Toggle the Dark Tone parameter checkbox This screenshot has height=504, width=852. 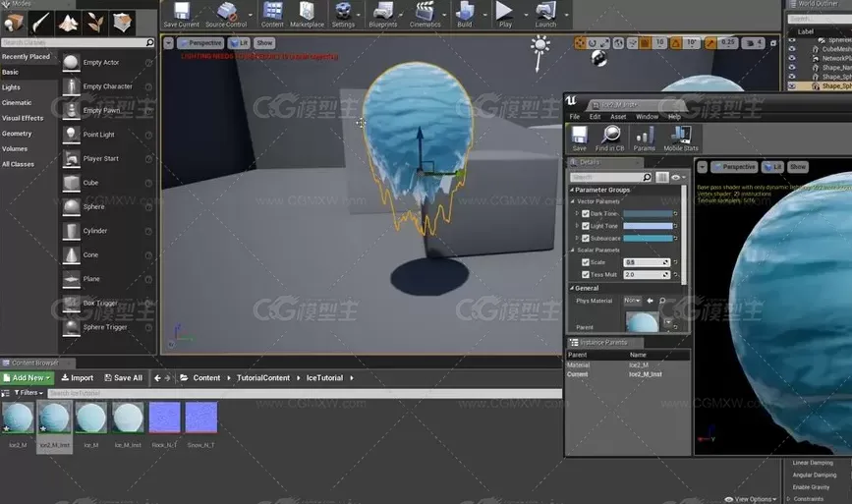[x=586, y=214]
